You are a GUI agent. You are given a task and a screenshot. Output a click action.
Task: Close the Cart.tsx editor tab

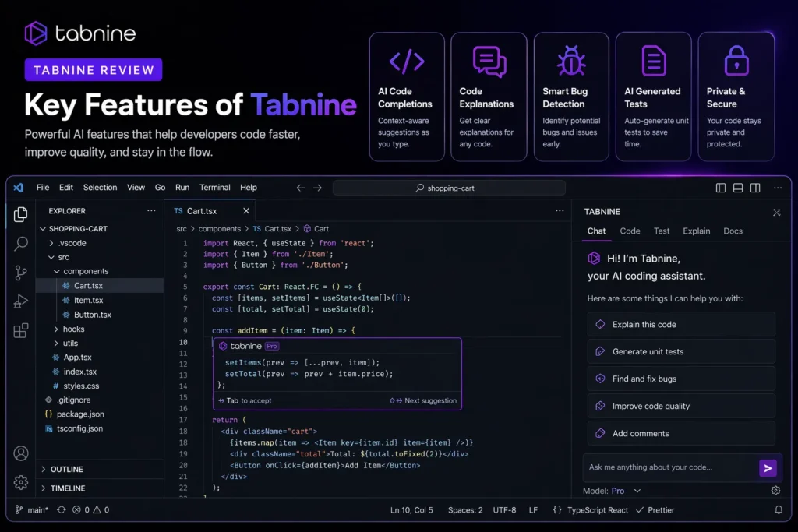(x=246, y=210)
